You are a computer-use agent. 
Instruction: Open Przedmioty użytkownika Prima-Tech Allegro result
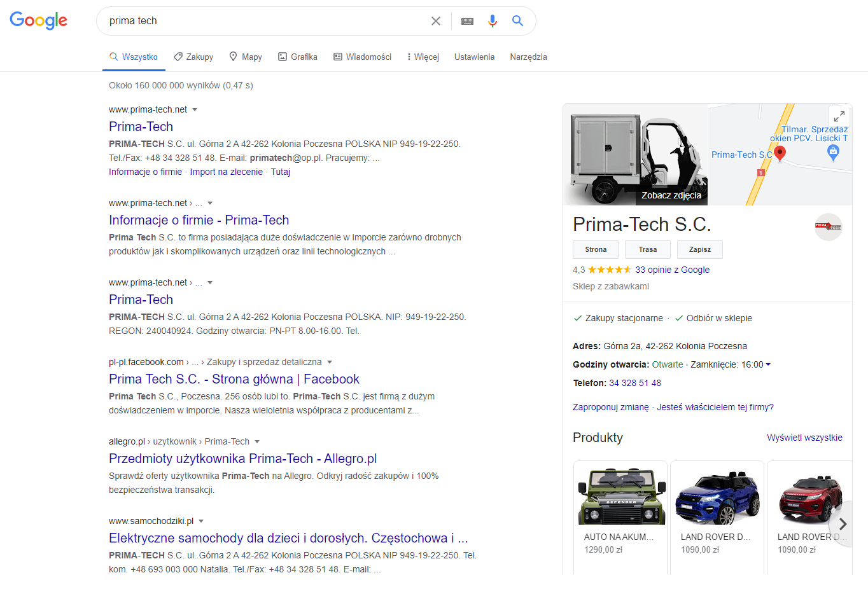242,459
